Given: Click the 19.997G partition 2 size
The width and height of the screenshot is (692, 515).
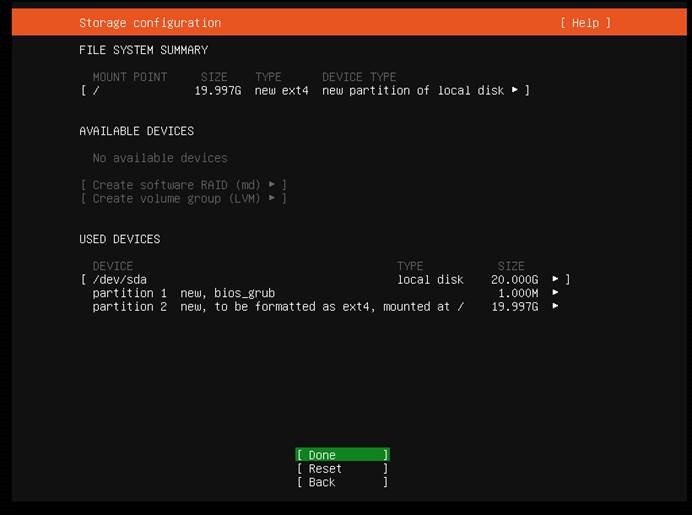Looking at the screenshot, I should coord(515,307).
